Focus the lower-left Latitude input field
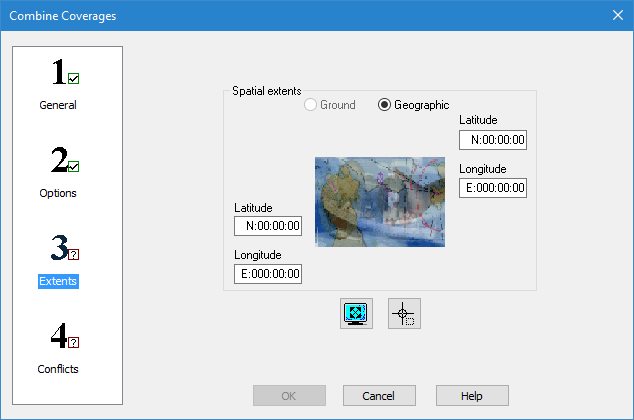634x420 pixels. 267,226
